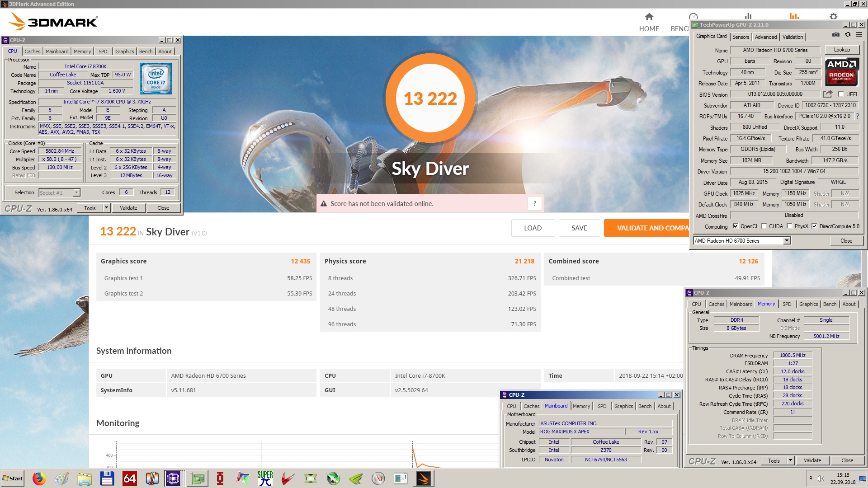Open Paint from the taskbar
This screenshot has width=868, height=488.
[62, 479]
